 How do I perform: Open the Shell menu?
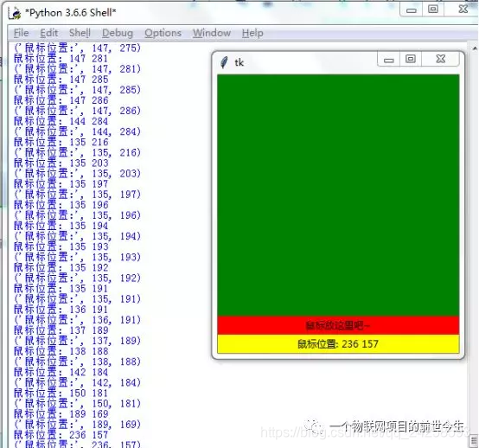80,33
